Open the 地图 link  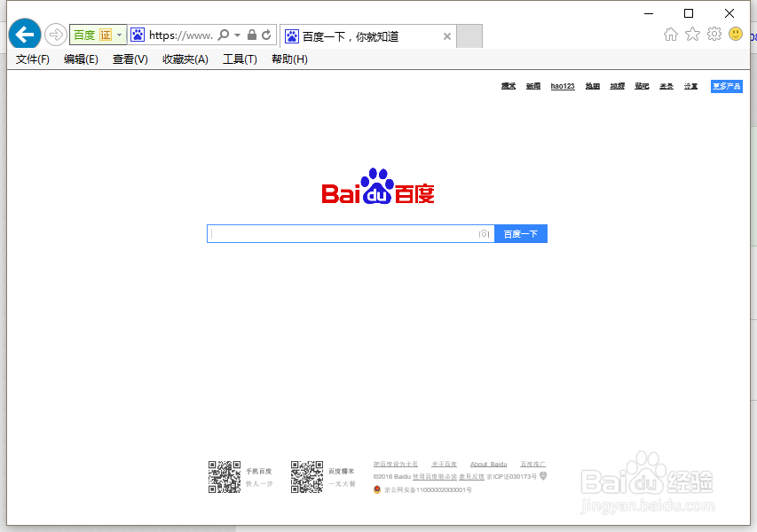[x=592, y=86]
